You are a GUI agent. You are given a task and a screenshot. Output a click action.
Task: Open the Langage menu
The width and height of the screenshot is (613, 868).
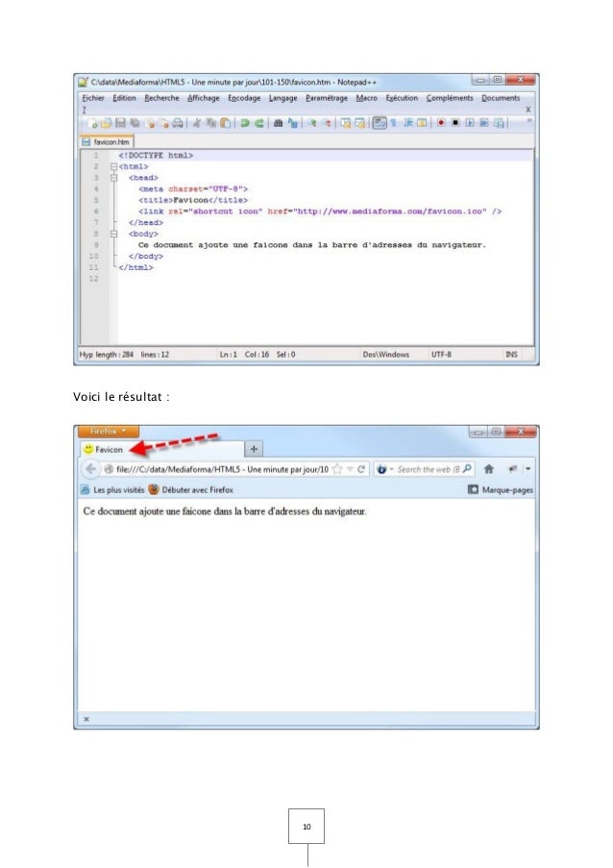coord(282,98)
